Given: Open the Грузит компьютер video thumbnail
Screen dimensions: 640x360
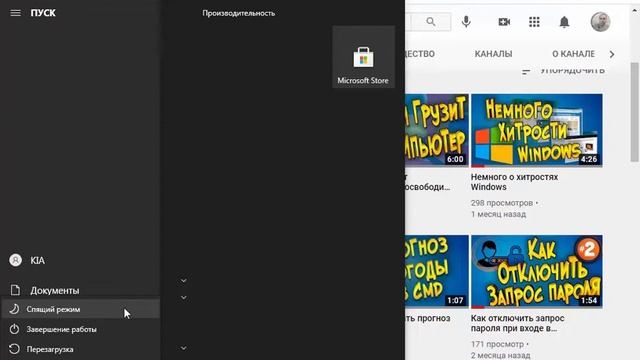Looking at the screenshot, I should pyautogui.click(x=437, y=130).
